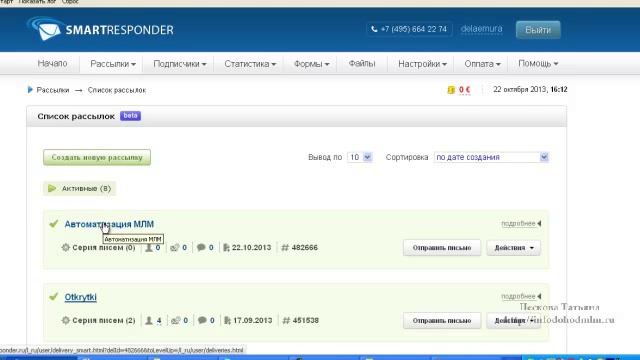Click date icon beside 17.09.2013
Image resolution: width=640 pixels, height=360 pixels.
tap(227, 320)
